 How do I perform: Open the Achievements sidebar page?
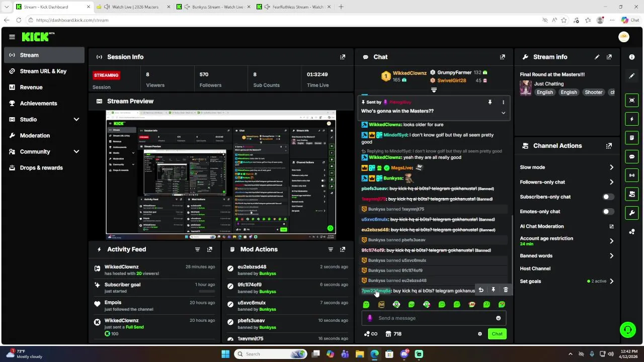click(x=44, y=104)
